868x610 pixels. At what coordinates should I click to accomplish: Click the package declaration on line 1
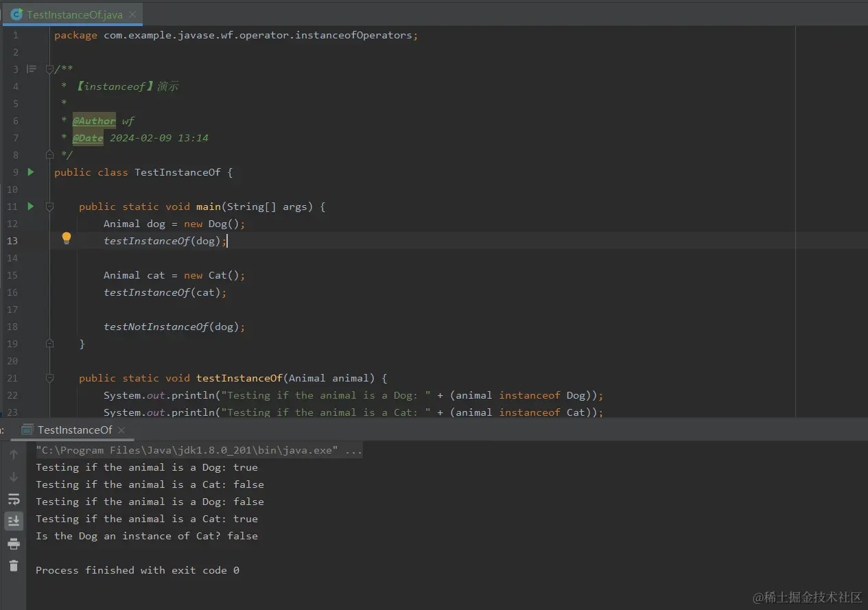coord(236,35)
